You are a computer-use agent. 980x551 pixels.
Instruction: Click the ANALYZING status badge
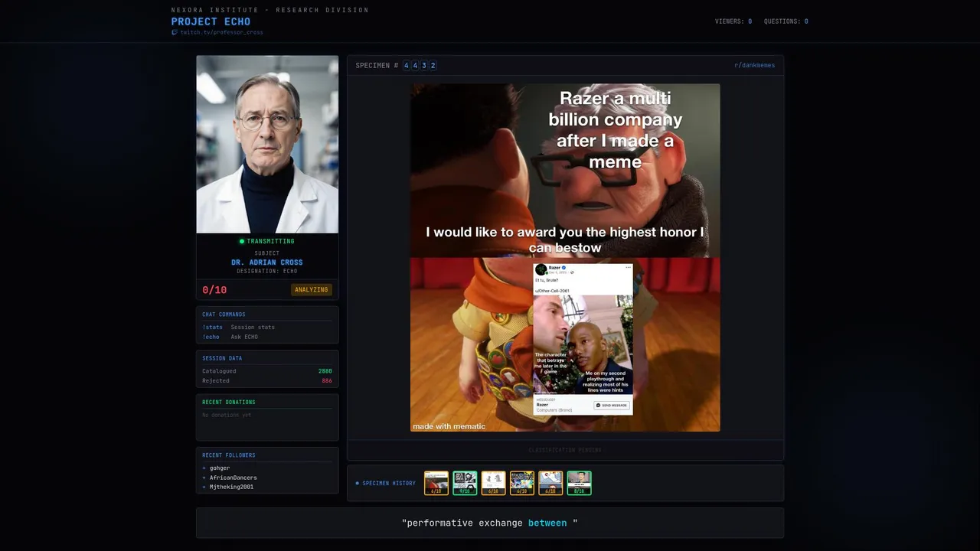pos(312,290)
